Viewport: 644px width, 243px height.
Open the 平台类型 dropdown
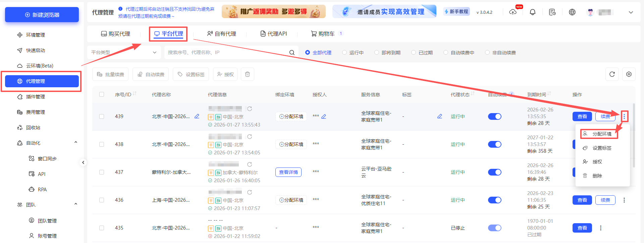[x=124, y=52]
